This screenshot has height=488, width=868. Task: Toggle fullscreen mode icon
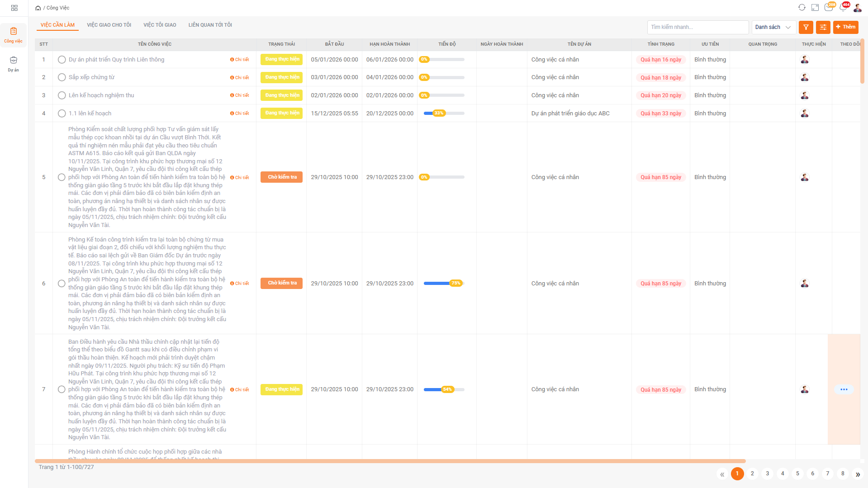click(x=815, y=8)
